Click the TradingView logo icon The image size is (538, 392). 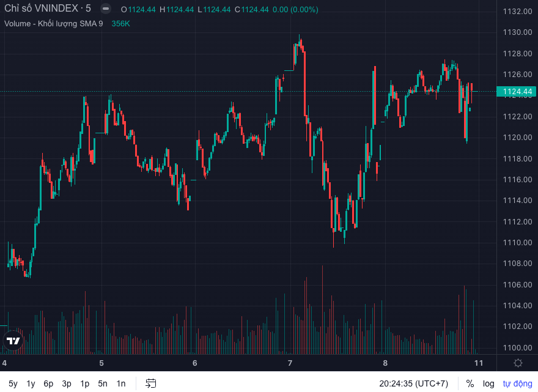(13, 341)
